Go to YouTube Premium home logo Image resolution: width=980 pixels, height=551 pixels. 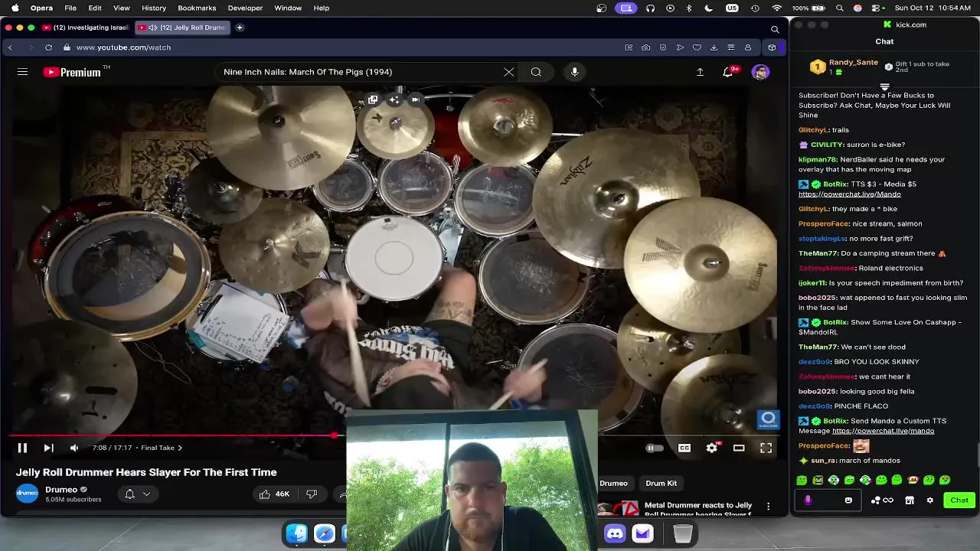(72, 72)
